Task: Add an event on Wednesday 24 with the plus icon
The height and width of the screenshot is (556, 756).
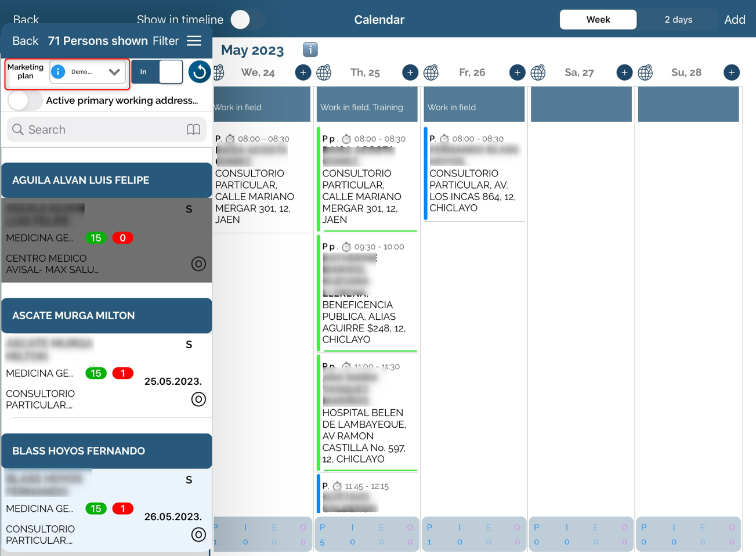Action: tap(303, 73)
